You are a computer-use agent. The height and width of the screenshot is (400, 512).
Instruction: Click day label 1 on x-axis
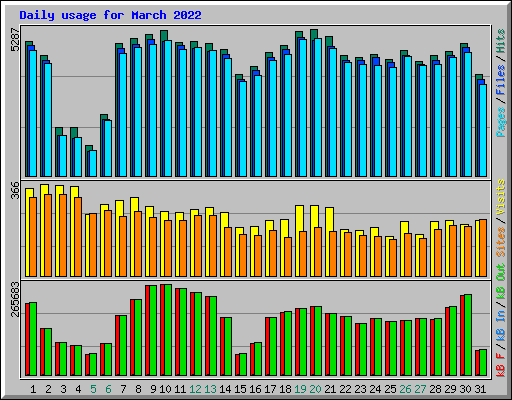pyautogui.click(x=33, y=389)
